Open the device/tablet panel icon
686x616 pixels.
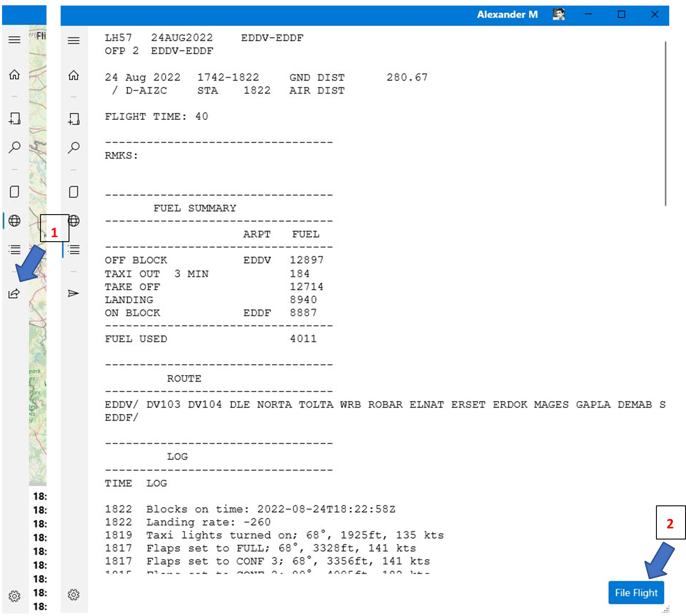pyautogui.click(x=73, y=192)
